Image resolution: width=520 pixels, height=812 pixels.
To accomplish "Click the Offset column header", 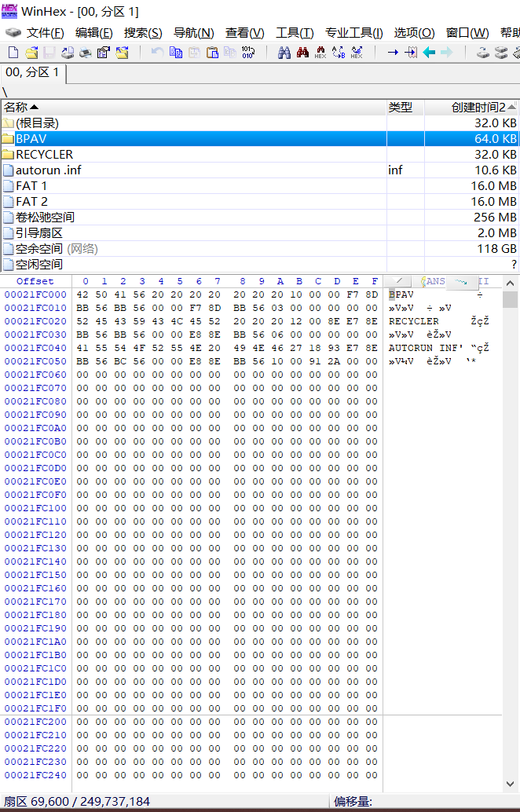I will pos(35,281).
